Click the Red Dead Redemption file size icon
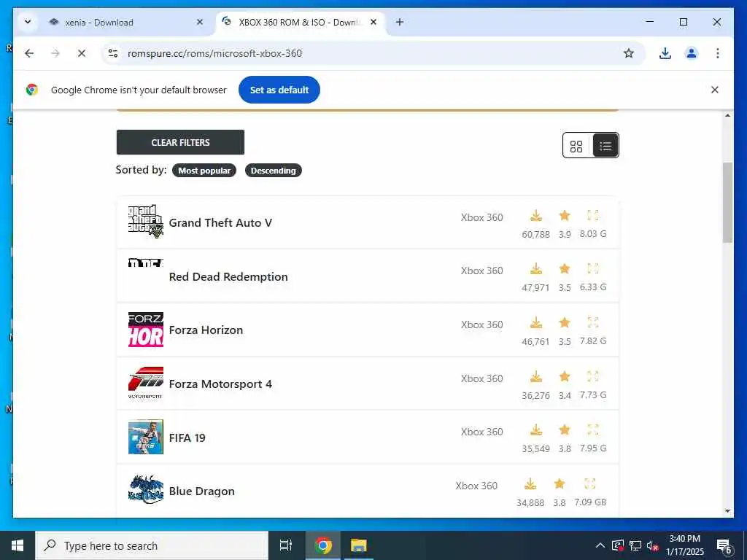747x560 pixels. [x=592, y=269]
